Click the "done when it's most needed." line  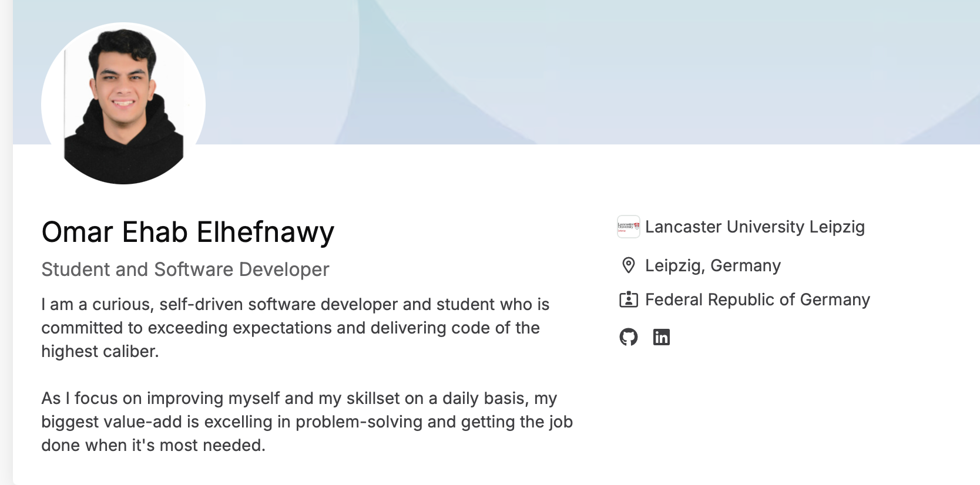click(x=153, y=445)
